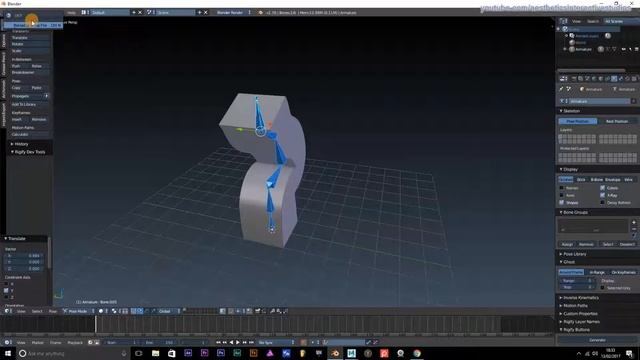Toggle the Armature renderability camera in the outliner

[x=637, y=49]
